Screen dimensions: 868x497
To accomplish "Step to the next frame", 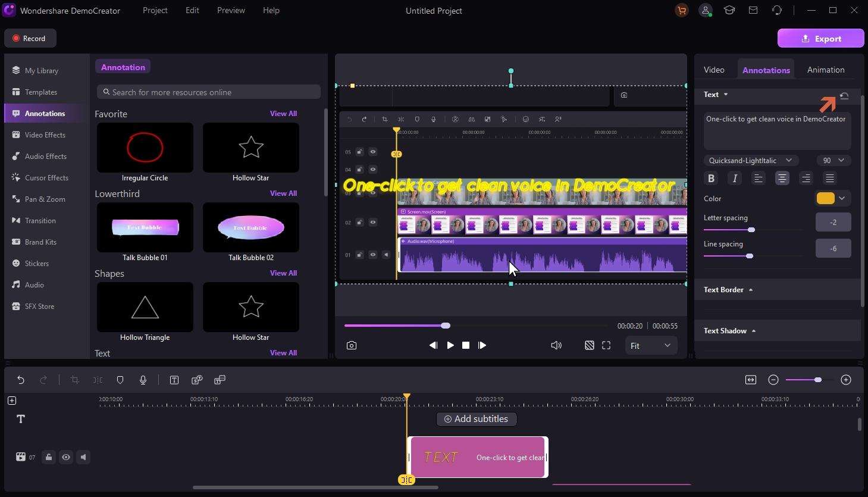I will [x=482, y=345].
